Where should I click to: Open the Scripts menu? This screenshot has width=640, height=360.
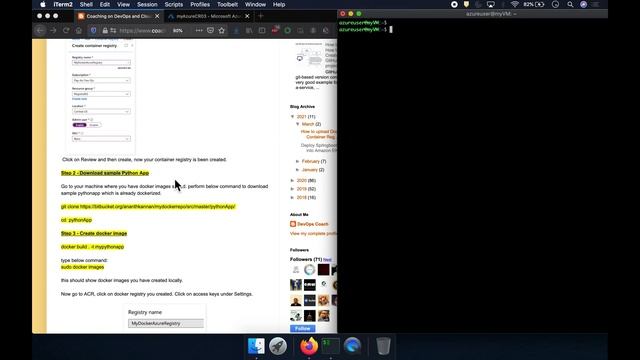click(174, 4)
